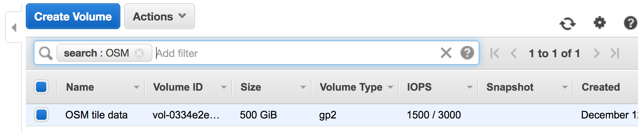Viewport: 644px width, 133px height.
Task: Open the Actions dropdown menu
Action: (x=160, y=16)
